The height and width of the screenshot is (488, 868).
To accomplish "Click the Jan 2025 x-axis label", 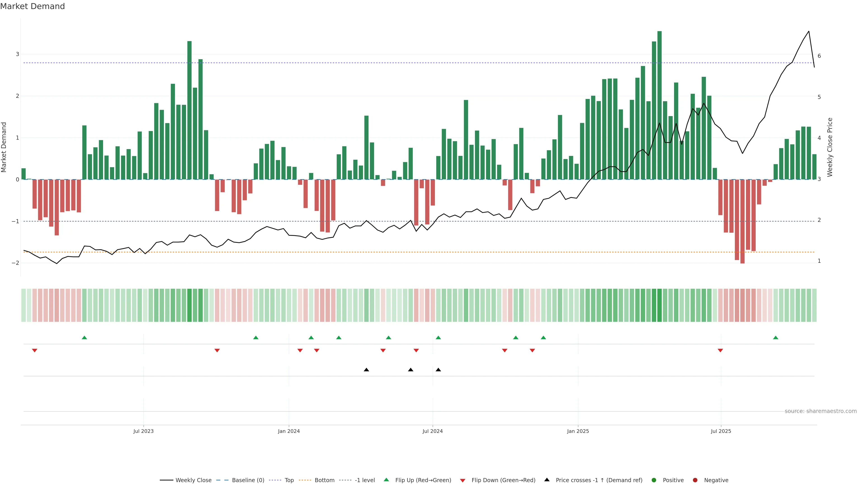I will point(578,431).
